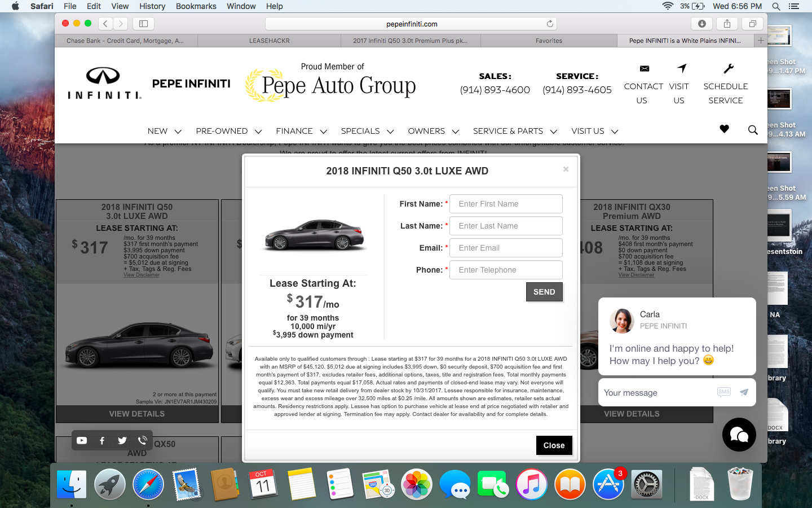Click View Disclaimer under the QX30 offer

pos(637,275)
